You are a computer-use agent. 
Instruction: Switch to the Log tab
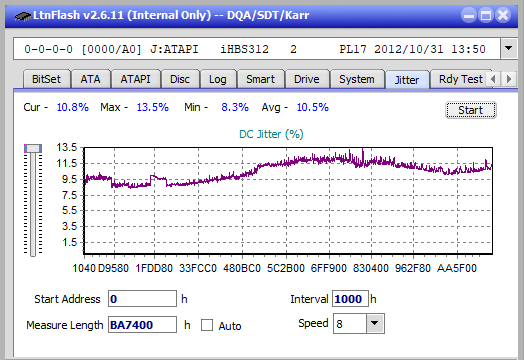coord(218,79)
